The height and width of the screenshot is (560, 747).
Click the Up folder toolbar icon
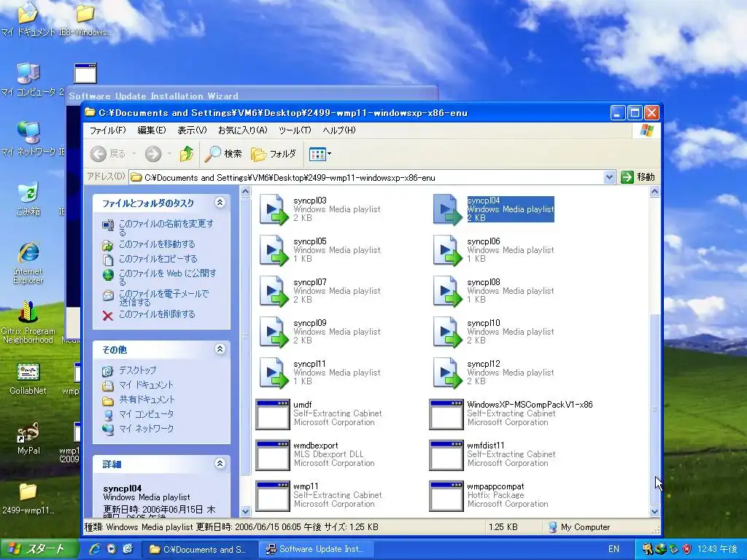[x=186, y=154]
